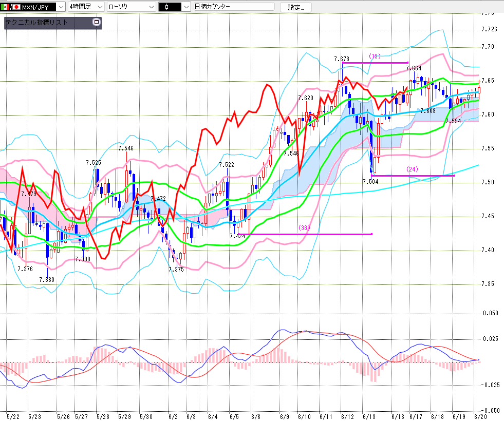Click the 設定... button
Image resolution: width=504 pixels, height=421 pixels.
click(x=296, y=7)
